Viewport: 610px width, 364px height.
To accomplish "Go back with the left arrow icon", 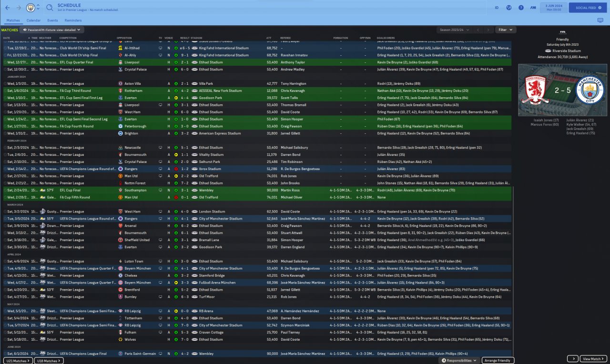I will click(7, 8).
